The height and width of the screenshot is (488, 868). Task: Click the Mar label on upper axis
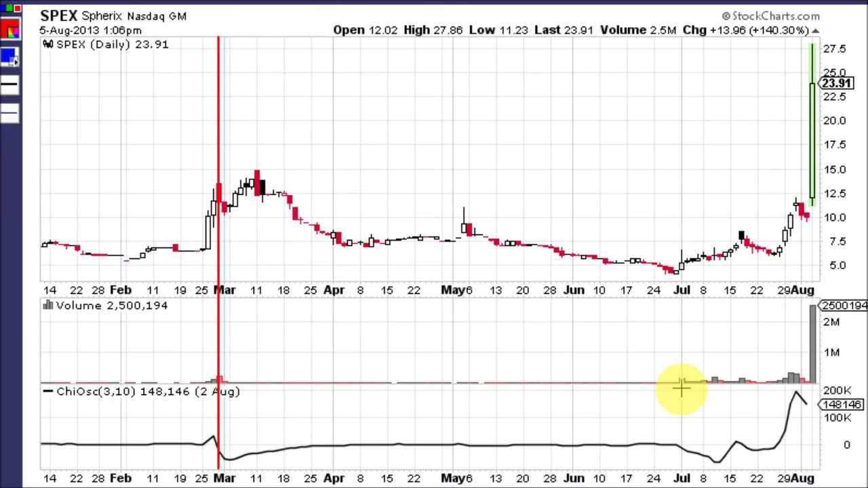(x=224, y=290)
